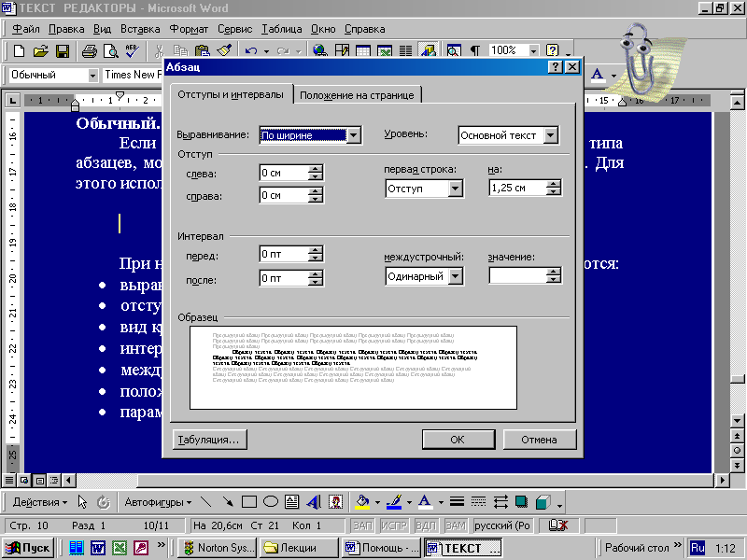
Task: Open Fill Color dropdown arrow
Action: pos(377,502)
